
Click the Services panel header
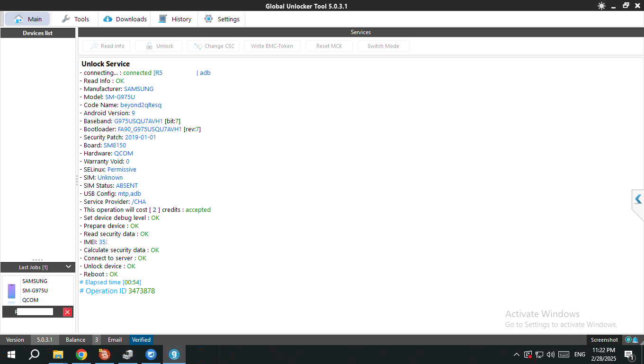point(361,32)
